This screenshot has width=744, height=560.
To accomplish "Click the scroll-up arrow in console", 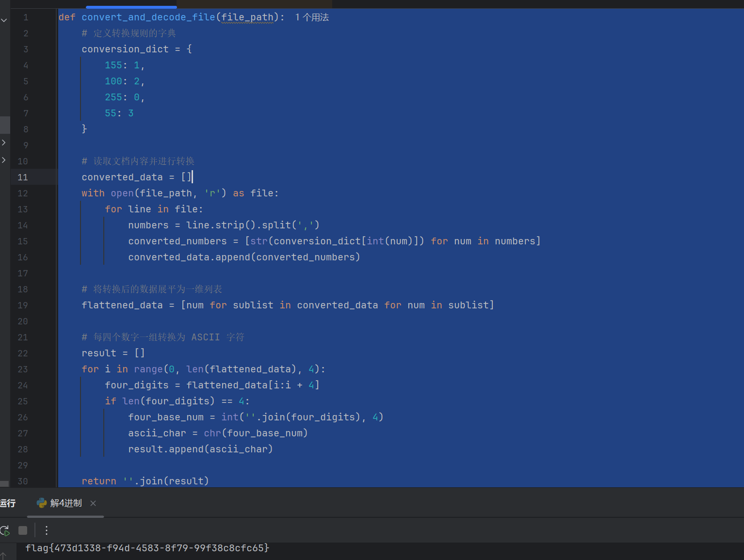I will 3,556.
